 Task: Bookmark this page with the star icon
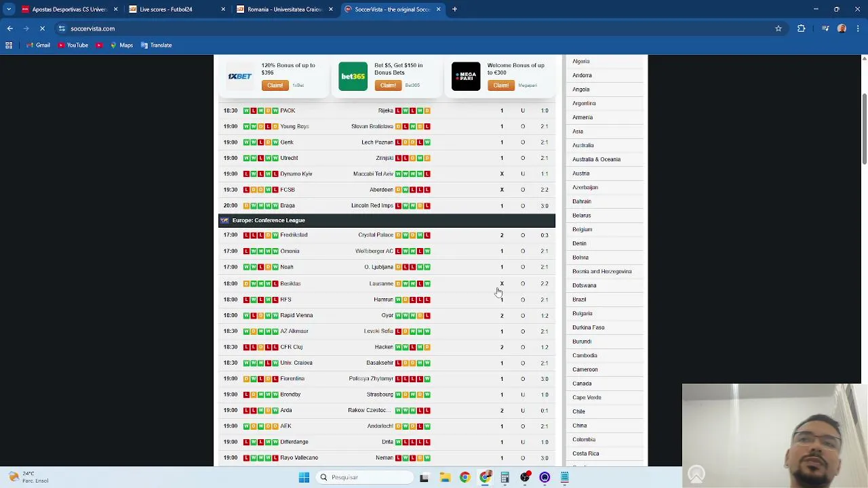(x=778, y=28)
